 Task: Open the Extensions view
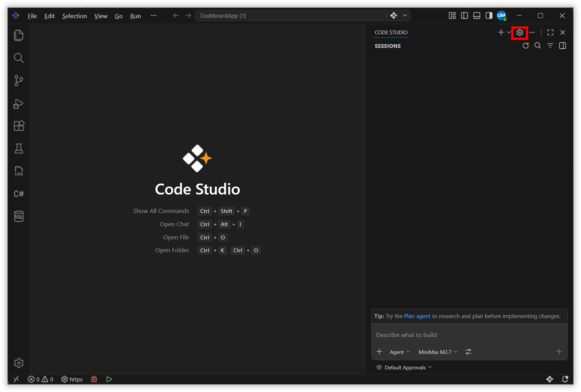pos(18,126)
